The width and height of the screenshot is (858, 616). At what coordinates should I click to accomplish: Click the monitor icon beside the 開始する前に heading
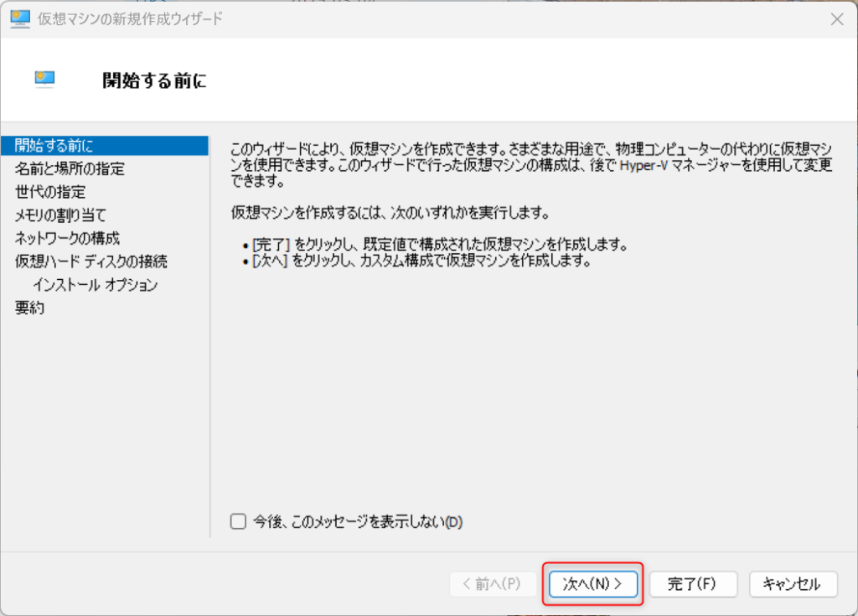coord(44,79)
